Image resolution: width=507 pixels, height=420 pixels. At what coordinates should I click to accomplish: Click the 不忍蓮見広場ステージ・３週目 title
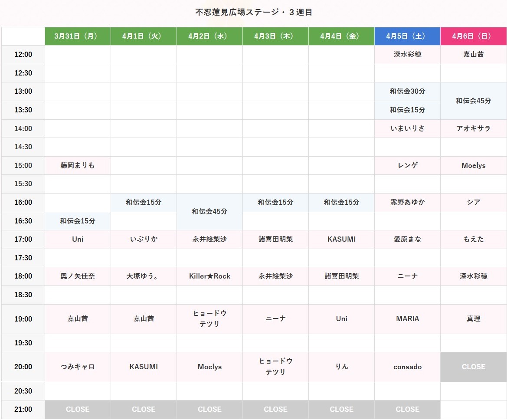pyautogui.click(x=254, y=12)
